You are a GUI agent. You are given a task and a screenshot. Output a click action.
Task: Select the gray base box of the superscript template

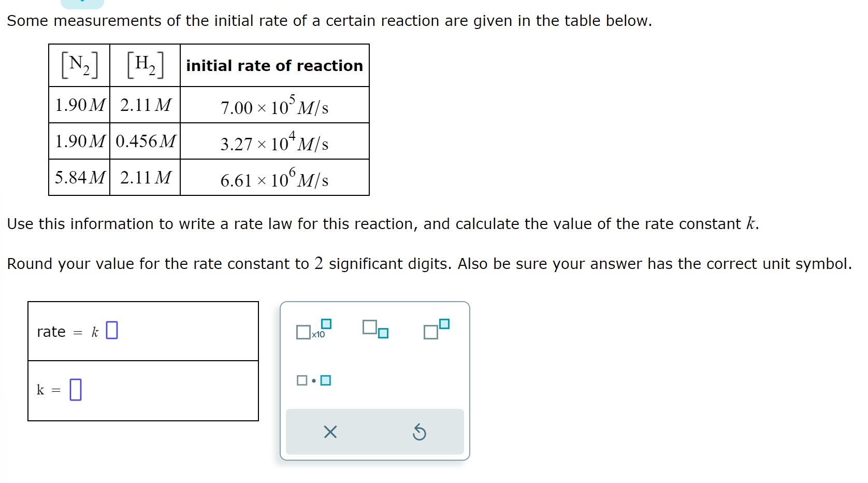click(430, 332)
